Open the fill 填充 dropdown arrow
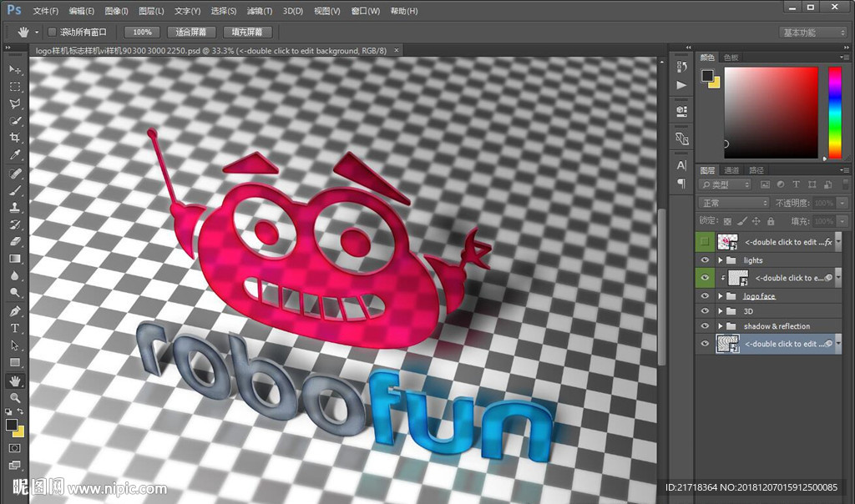Image resolution: width=855 pixels, height=504 pixels. [x=842, y=221]
